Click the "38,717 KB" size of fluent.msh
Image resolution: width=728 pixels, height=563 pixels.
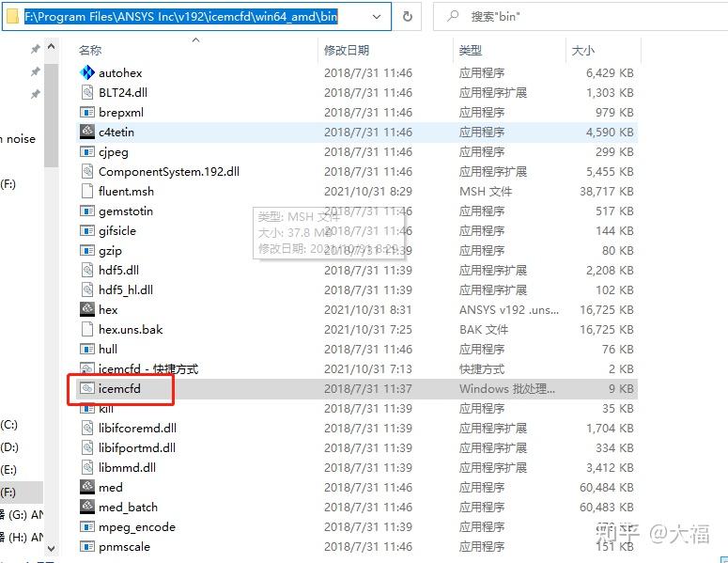click(607, 192)
